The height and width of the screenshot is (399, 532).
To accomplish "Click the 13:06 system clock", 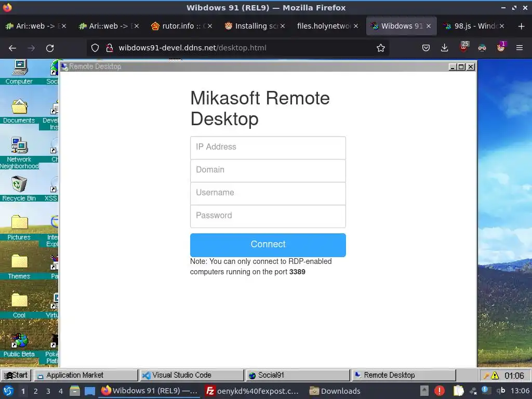I will tap(520, 391).
